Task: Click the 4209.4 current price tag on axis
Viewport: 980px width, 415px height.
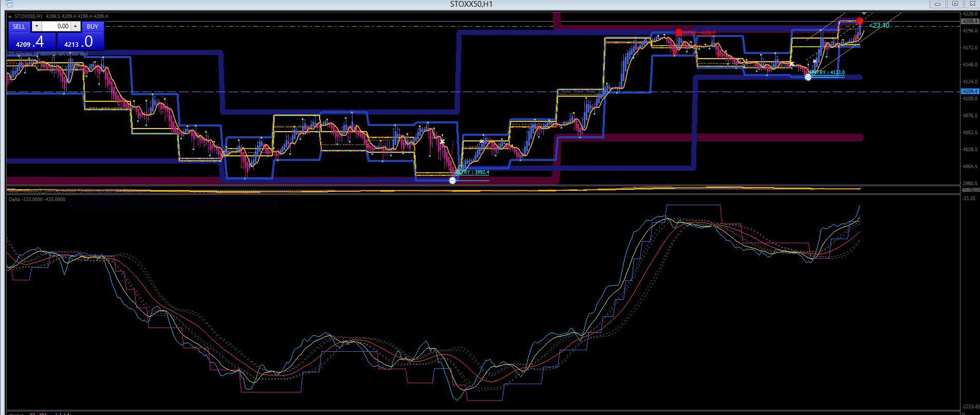Action: pos(969,22)
